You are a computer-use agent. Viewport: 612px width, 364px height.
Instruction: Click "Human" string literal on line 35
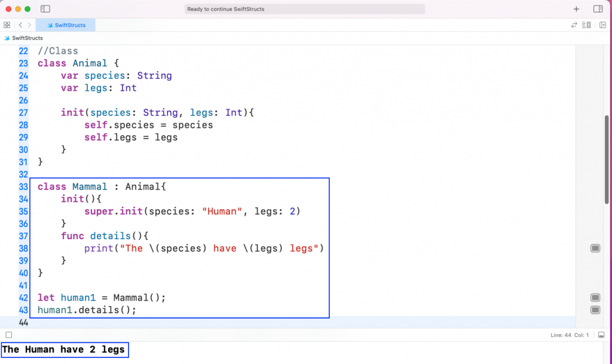click(x=222, y=211)
